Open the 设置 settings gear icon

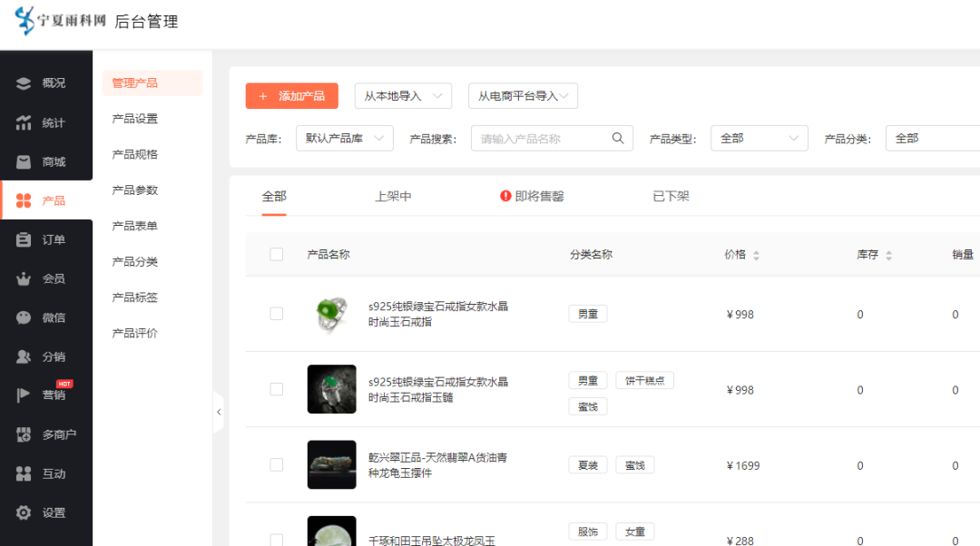tap(23, 512)
